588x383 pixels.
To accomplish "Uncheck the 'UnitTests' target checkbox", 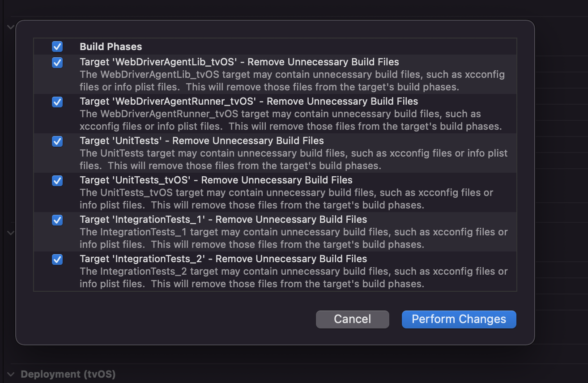I will click(57, 141).
